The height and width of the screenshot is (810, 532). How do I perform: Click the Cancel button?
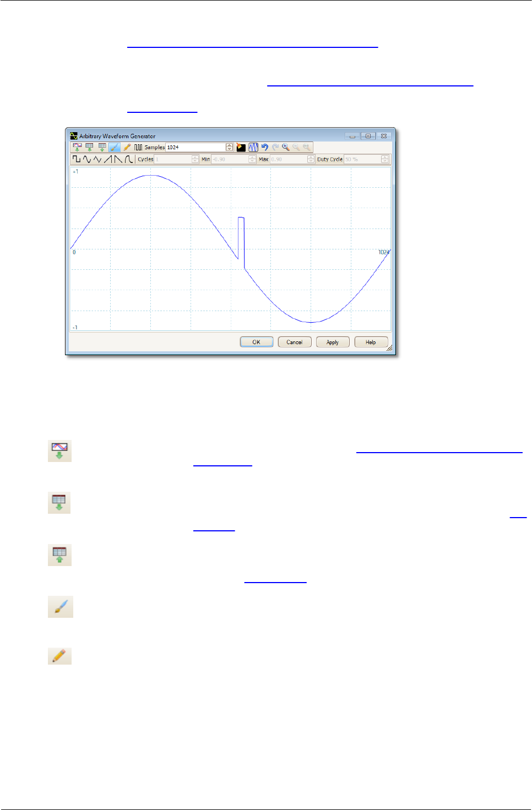(x=295, y=342)
